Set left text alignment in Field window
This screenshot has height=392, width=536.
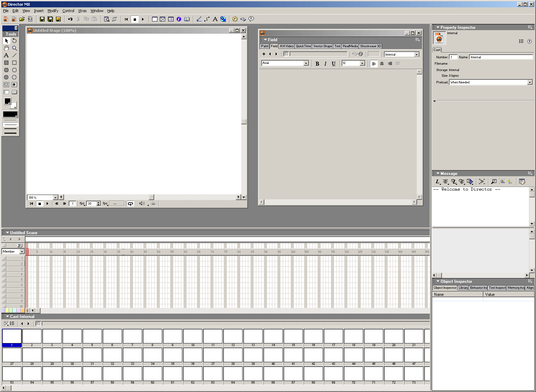(374, 64)
